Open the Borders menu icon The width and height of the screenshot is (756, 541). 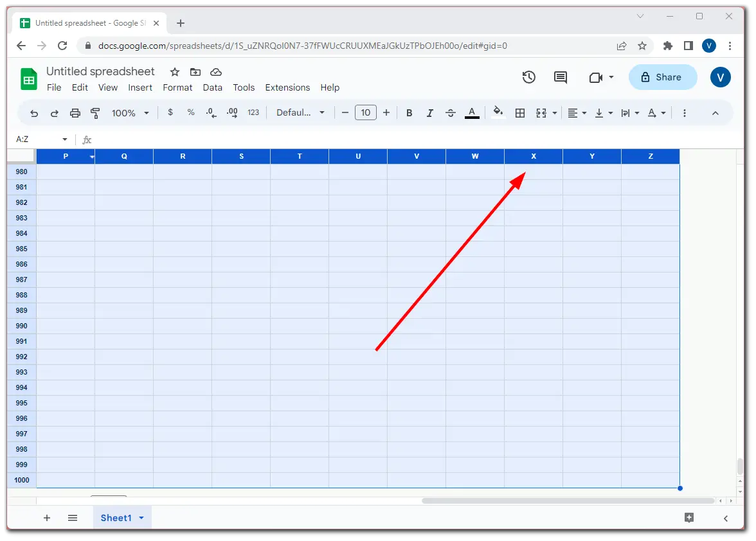coord(520,112)
